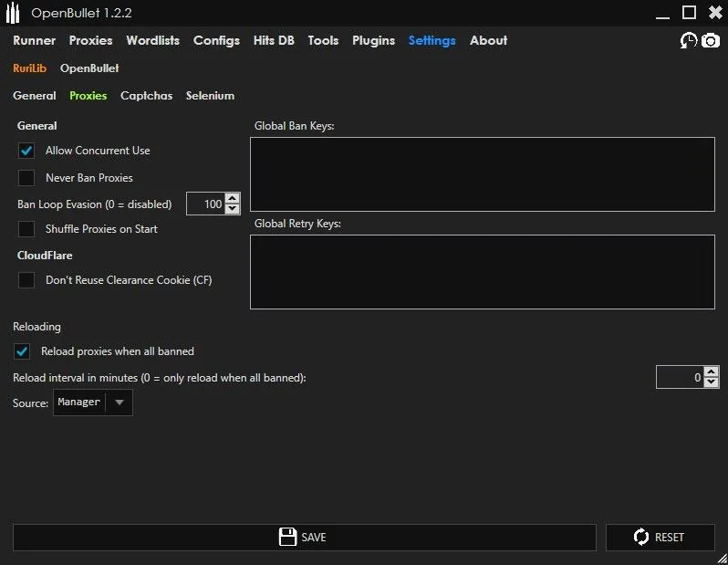Increase Ban Loop Evasion value
This screenshot has width=728, height=565.
232,198
